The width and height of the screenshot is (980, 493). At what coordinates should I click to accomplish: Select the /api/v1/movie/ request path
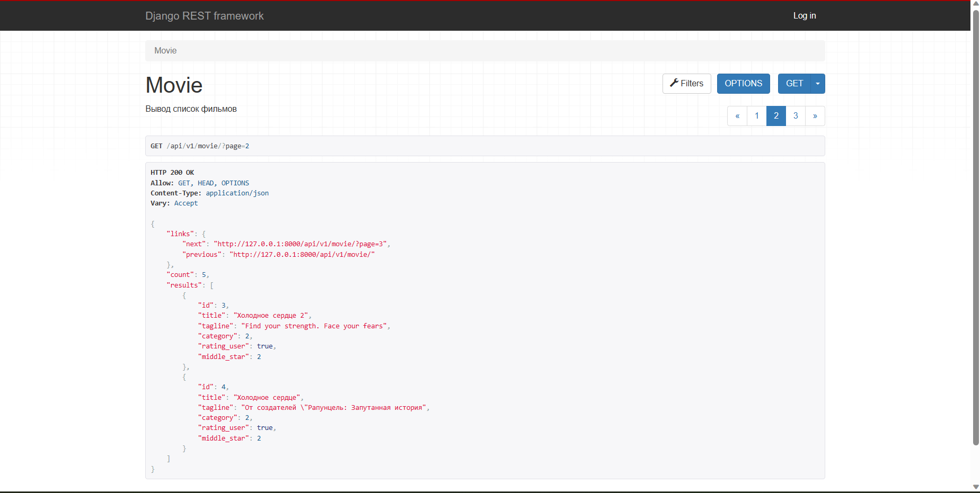[195, 146]
